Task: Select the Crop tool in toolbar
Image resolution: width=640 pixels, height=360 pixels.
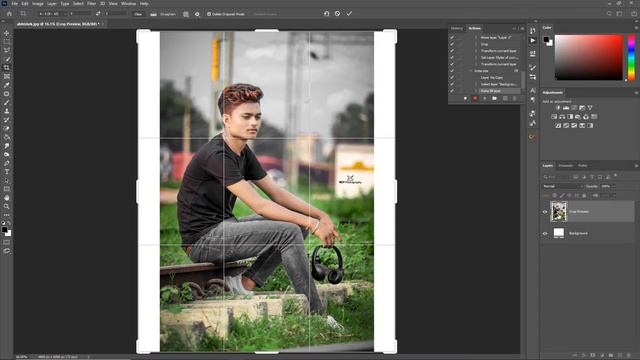Action: 7,68
